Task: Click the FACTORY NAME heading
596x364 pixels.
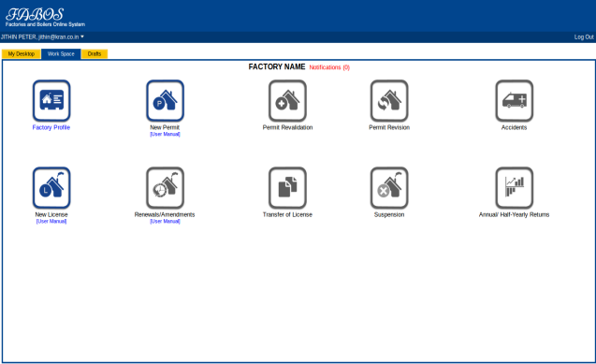Action: point(277,66)
